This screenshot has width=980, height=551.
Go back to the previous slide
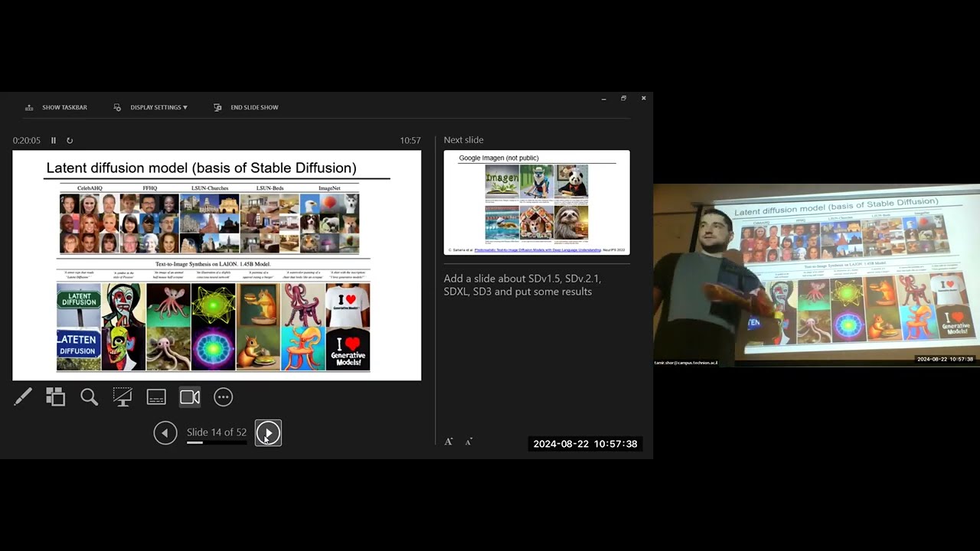pyautogui.click(x=165, y=433)
